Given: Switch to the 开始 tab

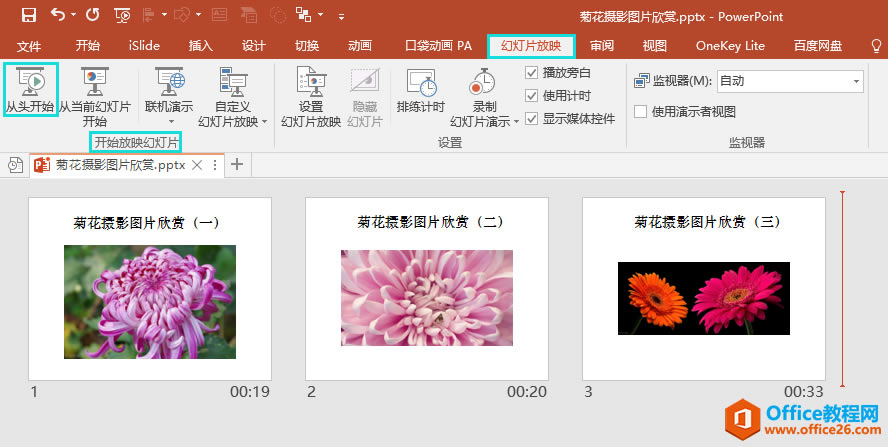Looking at the screenshot, I should [x=87, y=45].
